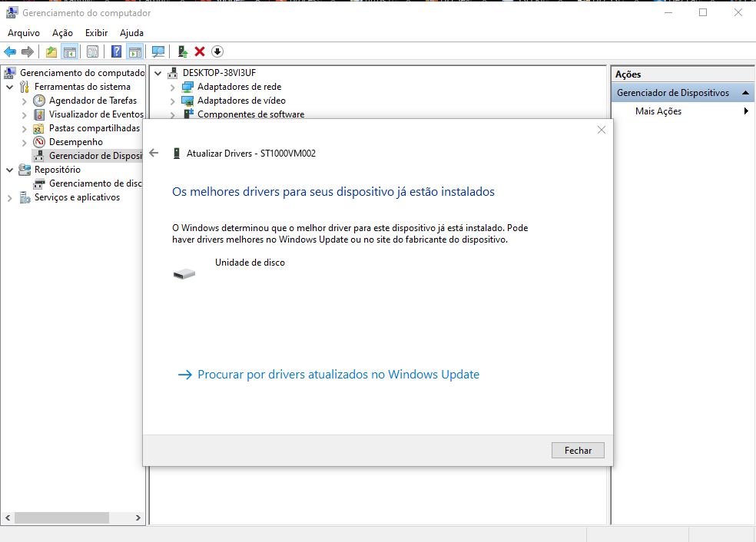Click the Adaptadores de rede icon
This screenshot has width=756, height=542.
coord(187,88)
